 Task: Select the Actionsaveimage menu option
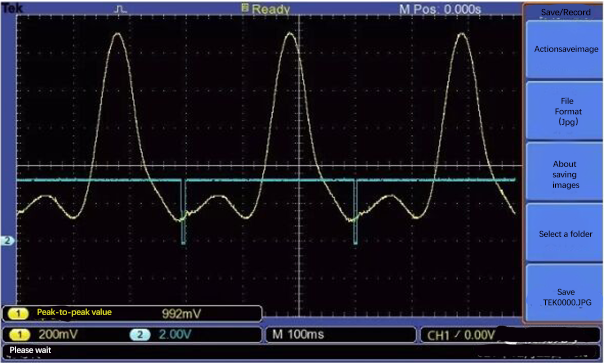point(564,49)
